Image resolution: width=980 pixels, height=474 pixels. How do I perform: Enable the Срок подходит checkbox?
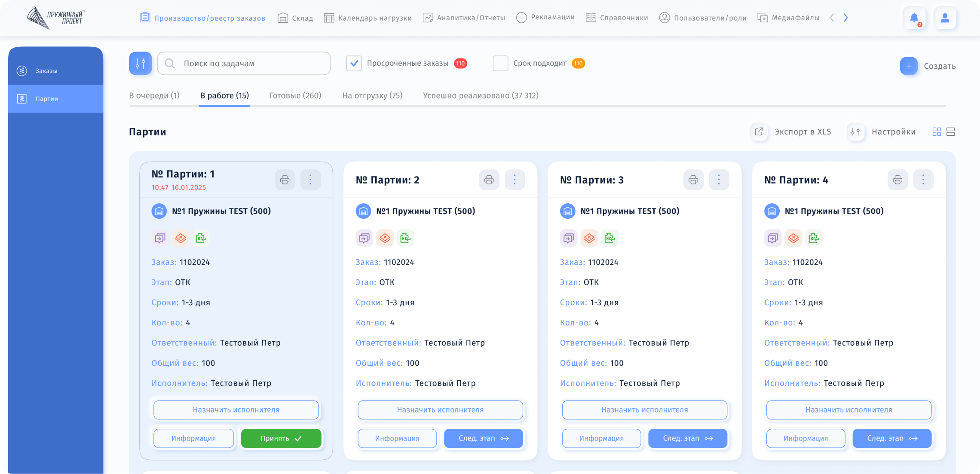point(500,64)
